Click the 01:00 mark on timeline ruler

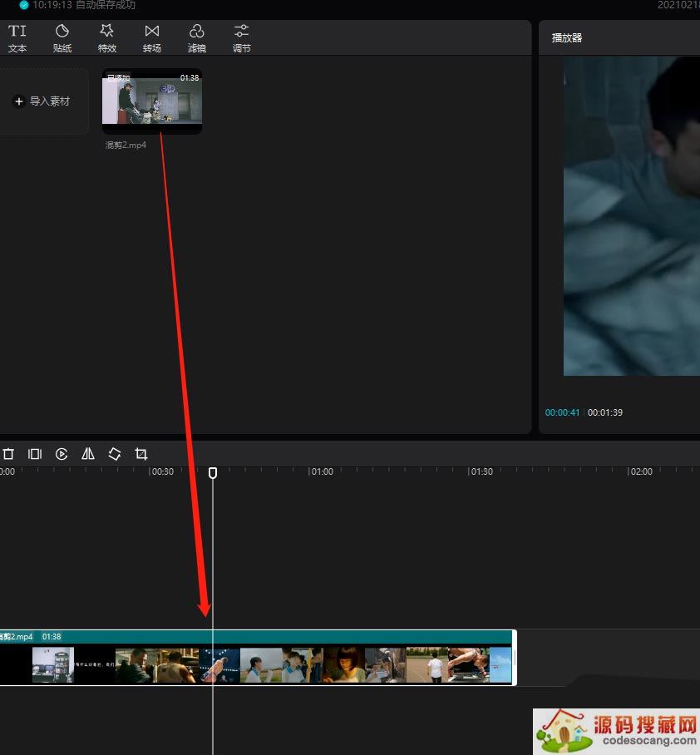coord(321,471)
